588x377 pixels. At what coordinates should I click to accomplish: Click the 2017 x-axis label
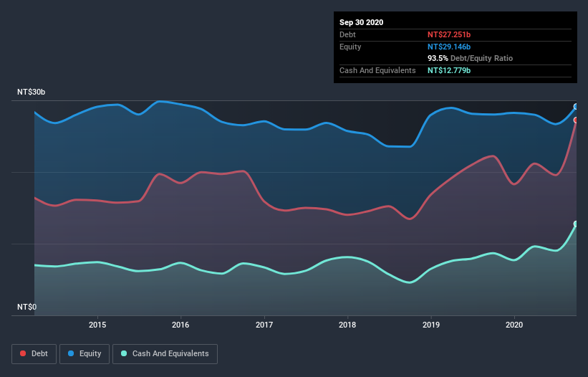(264, 325)
